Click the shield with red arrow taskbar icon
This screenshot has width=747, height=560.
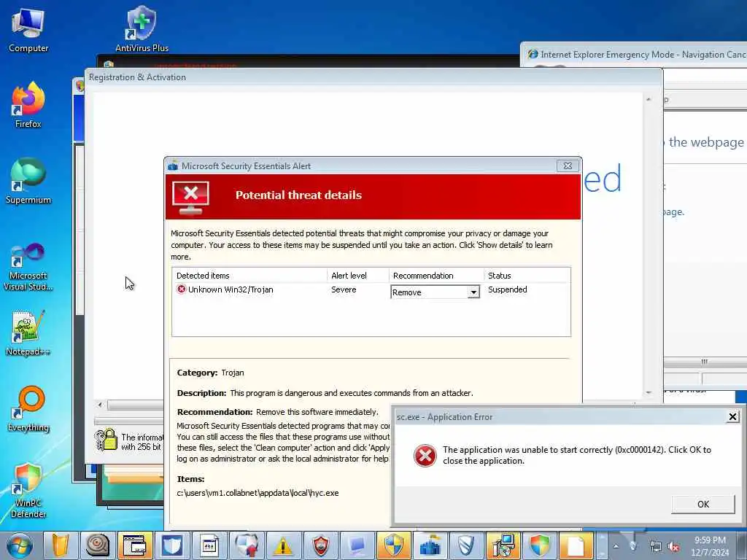247,545
